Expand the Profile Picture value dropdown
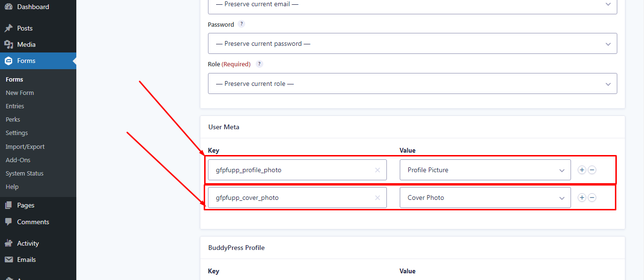 [x=485, y=170]
